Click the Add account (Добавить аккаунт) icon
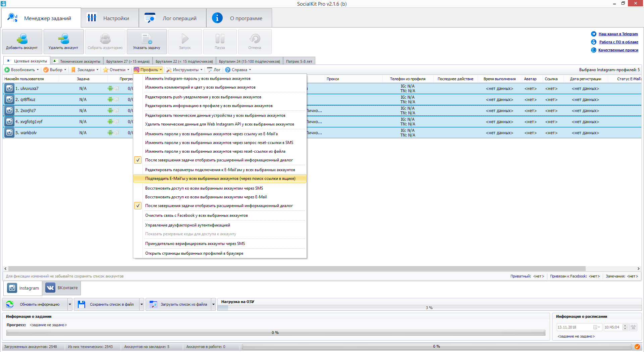 point(22,39)
